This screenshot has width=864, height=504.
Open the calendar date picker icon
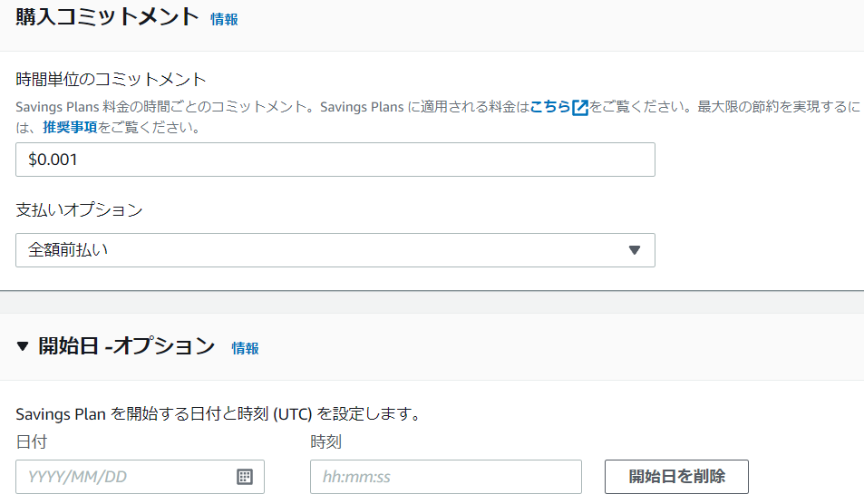[x=244, y=477]
